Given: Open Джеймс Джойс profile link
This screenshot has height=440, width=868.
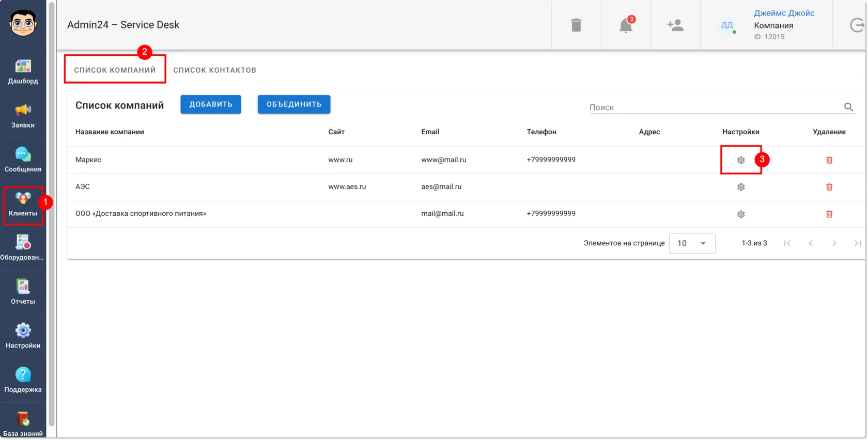Looking at the screenshot, I should pos(784,13).
